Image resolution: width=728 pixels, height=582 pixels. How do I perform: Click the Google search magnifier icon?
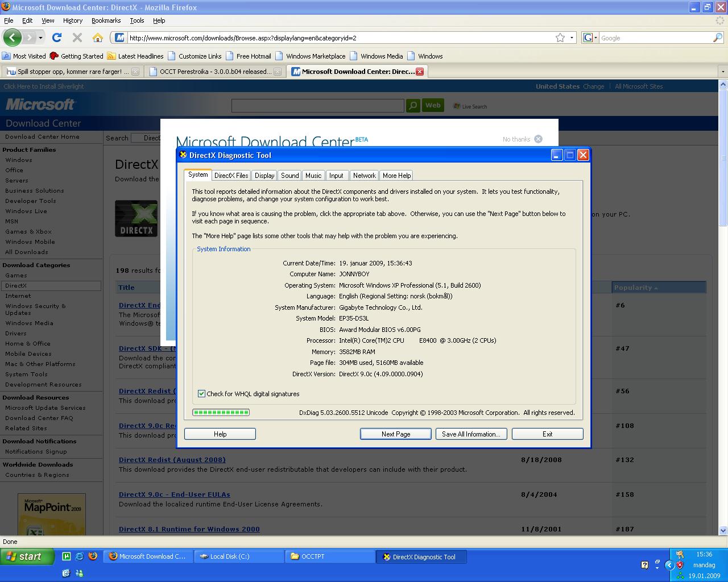click(718, 38)
